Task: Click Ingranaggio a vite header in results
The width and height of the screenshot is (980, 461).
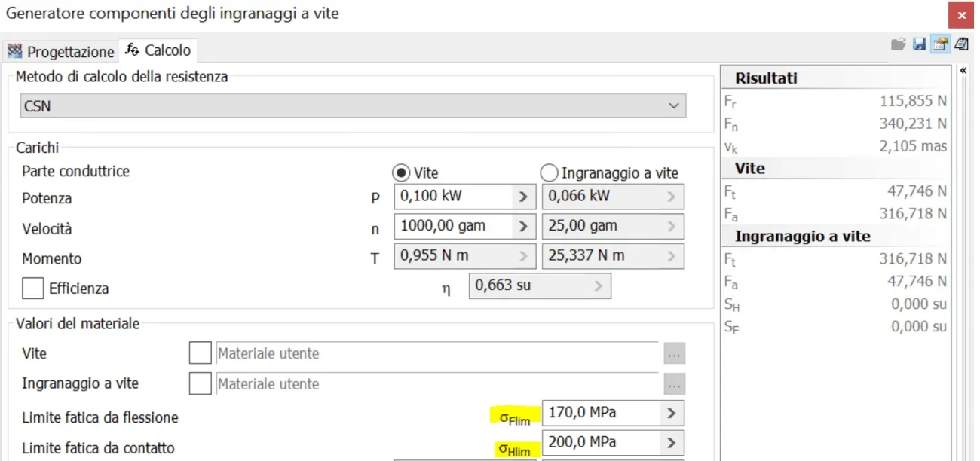Action: [x=803, y=237]
